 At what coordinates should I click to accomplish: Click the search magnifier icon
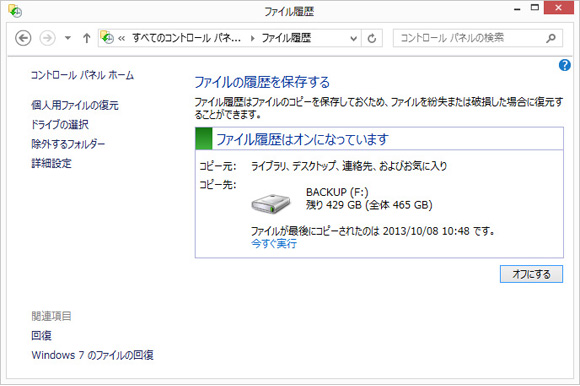551,38
